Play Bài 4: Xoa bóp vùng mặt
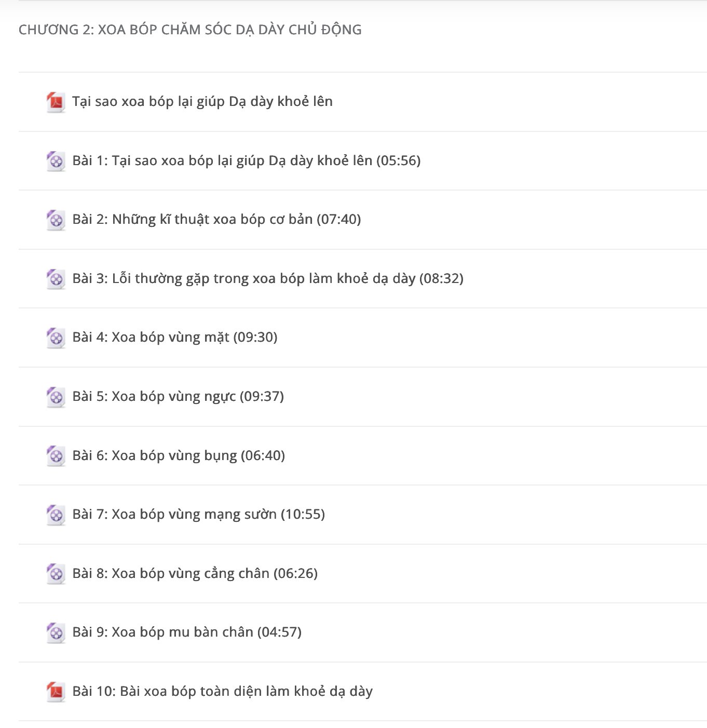 tap(175, 337)
